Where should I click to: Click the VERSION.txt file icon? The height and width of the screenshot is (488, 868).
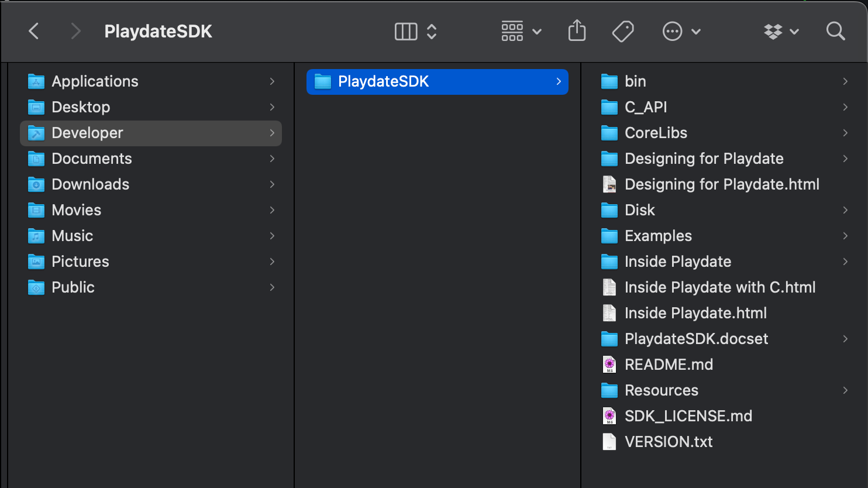pyautogui.click(x=609, y=442)
